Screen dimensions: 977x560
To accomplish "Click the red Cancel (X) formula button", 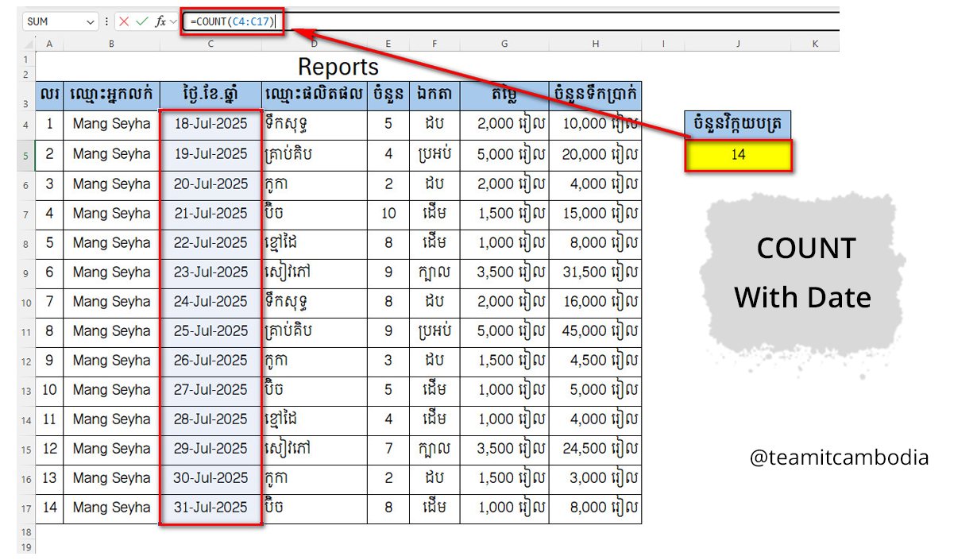I will (124, 22).
